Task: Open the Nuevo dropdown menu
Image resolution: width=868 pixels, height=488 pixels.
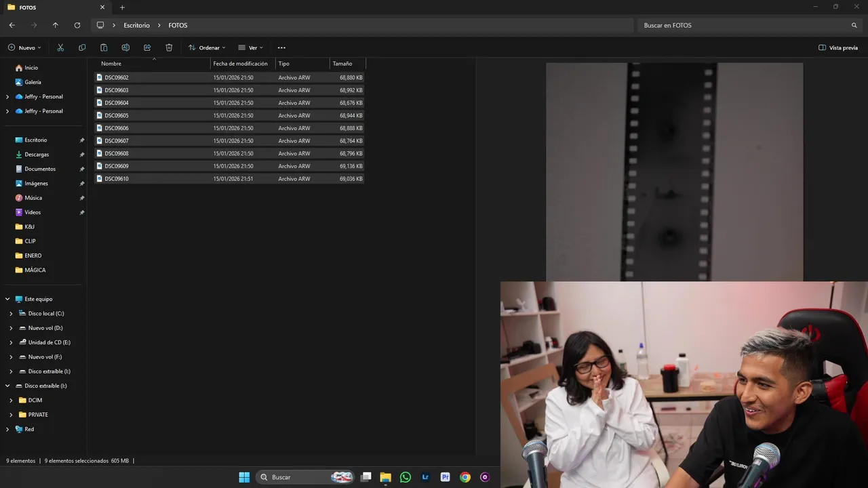Action: click(x=24, y=47)
